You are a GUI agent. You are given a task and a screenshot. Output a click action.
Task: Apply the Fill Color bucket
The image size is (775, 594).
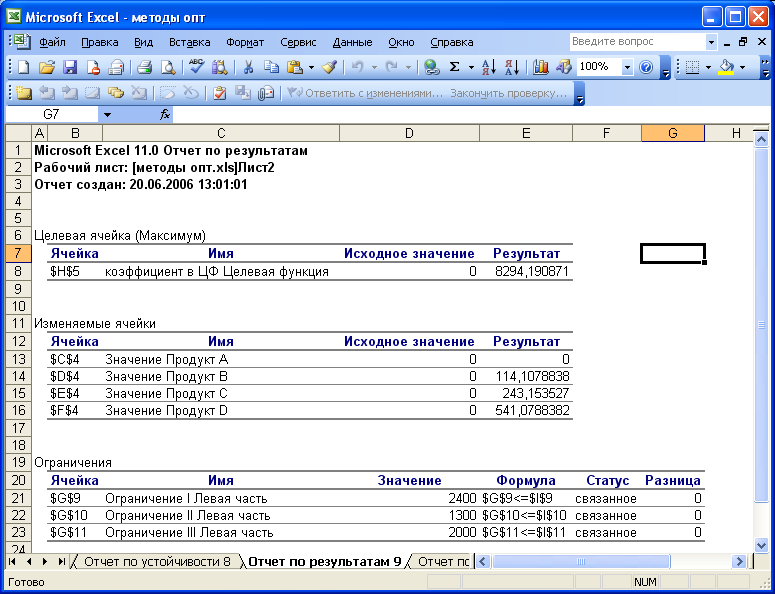(727, 67)
